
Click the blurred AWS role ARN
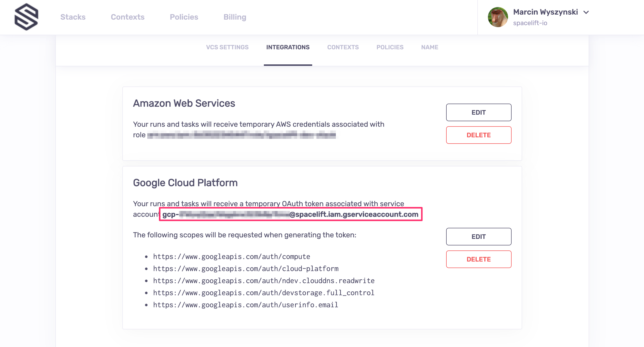click(x=241, y=135)
